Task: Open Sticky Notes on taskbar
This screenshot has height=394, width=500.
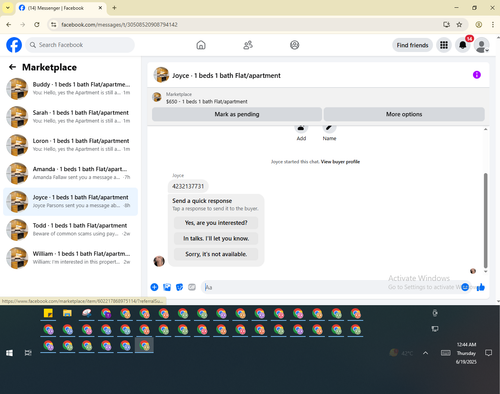Action: 48,313
